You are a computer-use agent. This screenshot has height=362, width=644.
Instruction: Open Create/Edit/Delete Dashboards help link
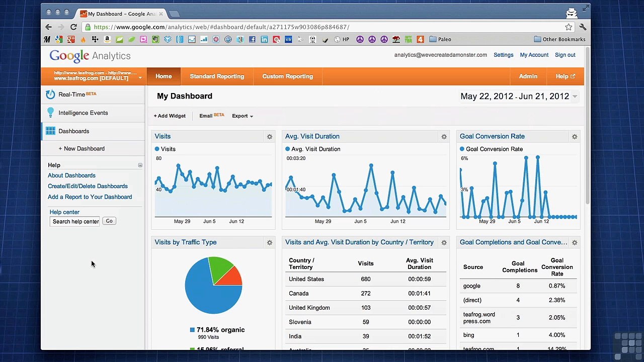tap(88, 186)
